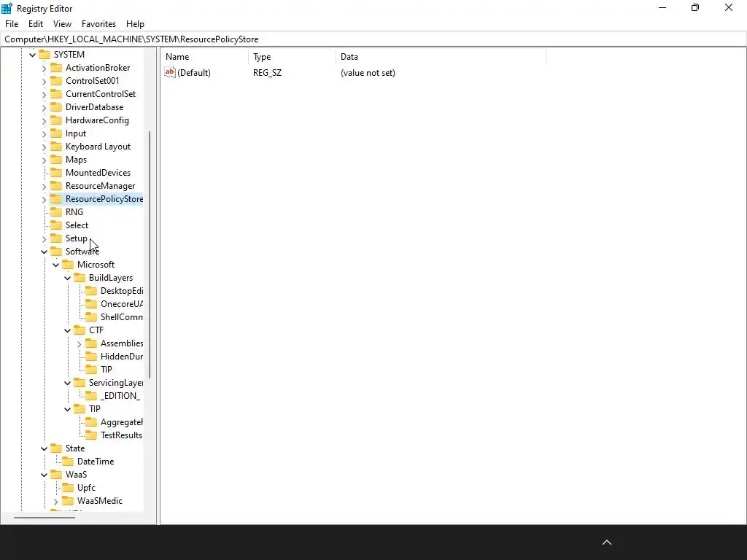747x560 pixels.
Task: Click the Input folder icon
Action: (x=56, y=133)
